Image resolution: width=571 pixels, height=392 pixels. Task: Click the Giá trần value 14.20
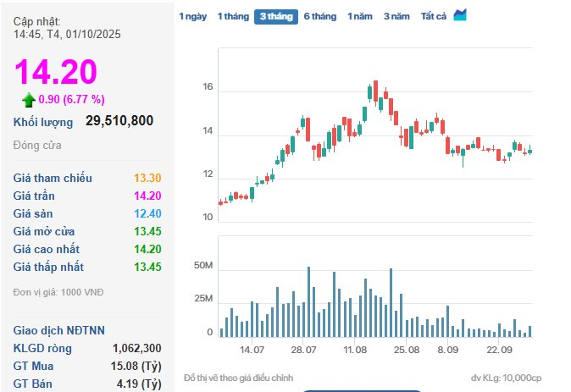point(147,196)
